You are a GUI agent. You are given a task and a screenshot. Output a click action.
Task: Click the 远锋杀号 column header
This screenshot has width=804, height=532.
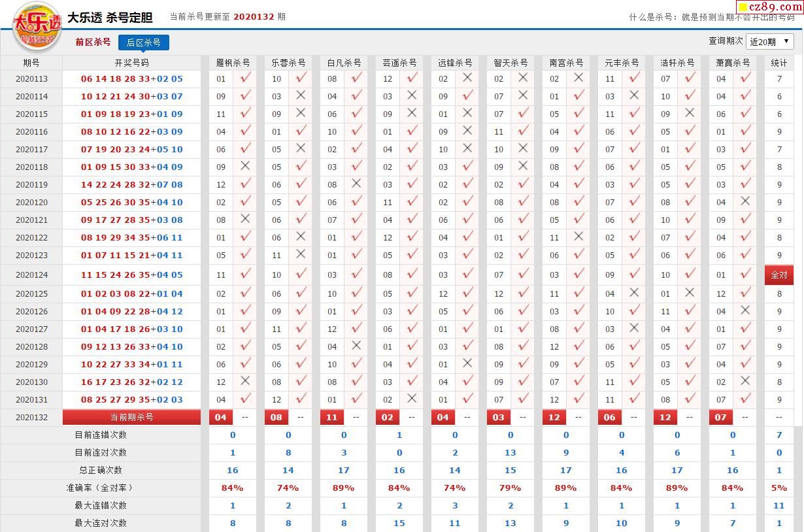point(455,63)
